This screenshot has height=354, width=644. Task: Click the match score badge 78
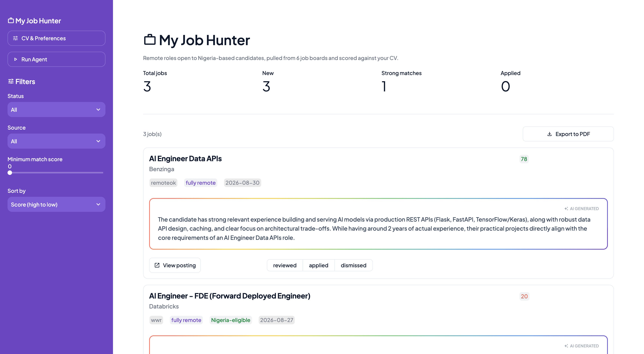click(524, 159)
